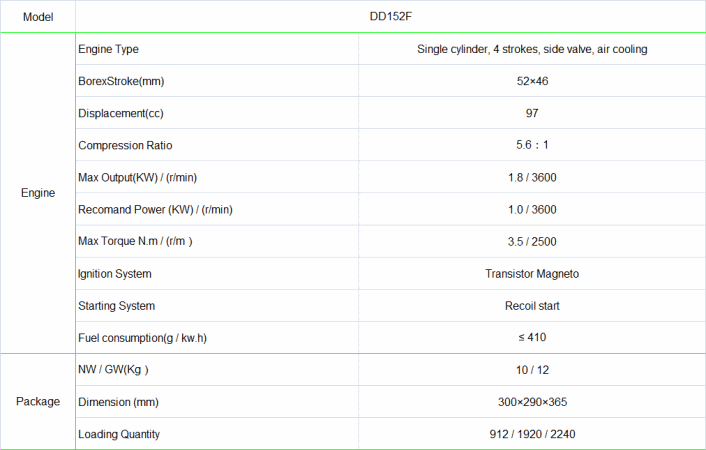Viewport: 706px width, 450px height.
Task: Click the Transistor Magneto value
Action: 532,273
